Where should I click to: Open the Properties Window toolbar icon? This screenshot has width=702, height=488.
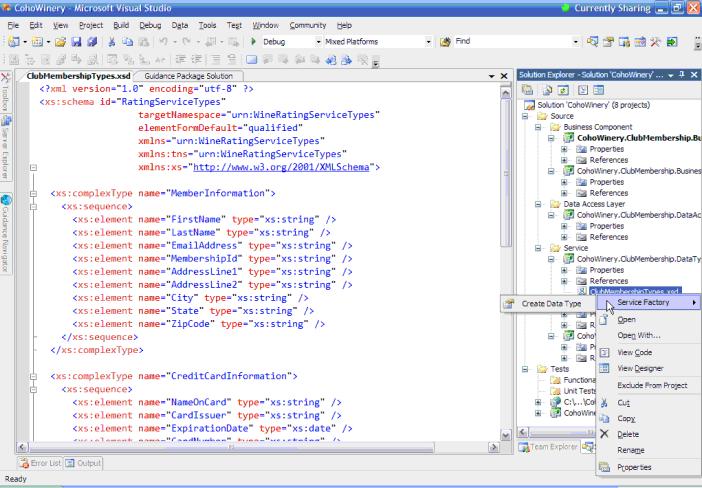pyautogui.click(x=608, y=42)
